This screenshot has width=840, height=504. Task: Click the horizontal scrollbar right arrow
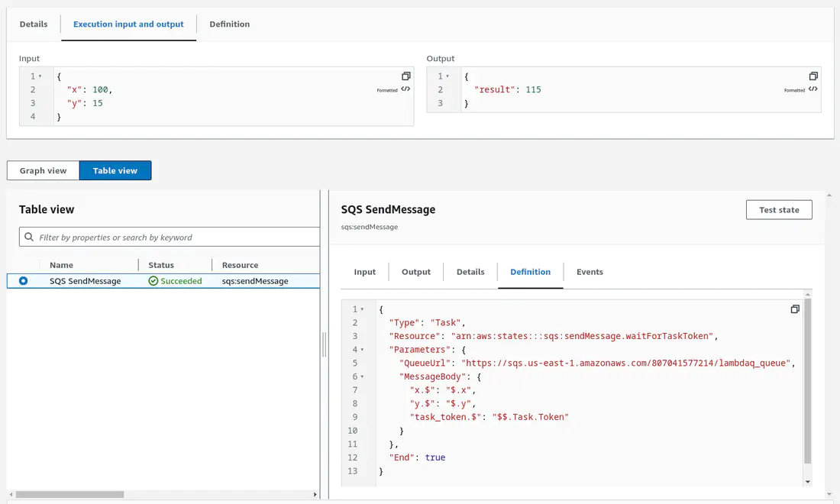point(315,494)
